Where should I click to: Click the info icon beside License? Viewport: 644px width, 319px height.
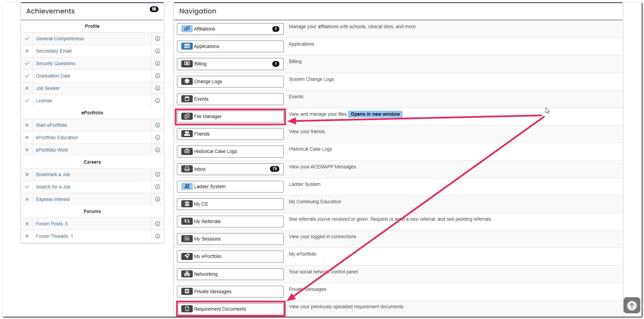click(157, 100)
